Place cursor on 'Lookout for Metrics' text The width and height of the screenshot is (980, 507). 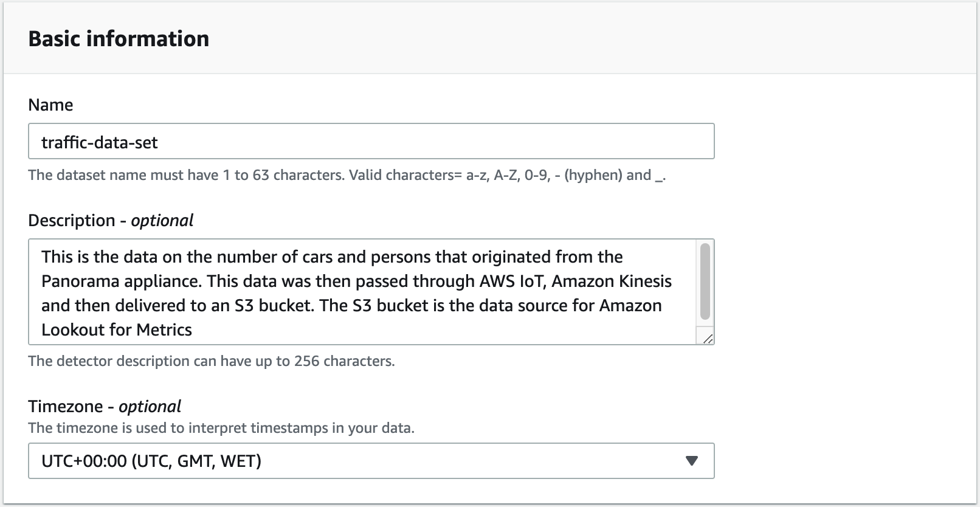pyautogui.click(x=117, y=329)
